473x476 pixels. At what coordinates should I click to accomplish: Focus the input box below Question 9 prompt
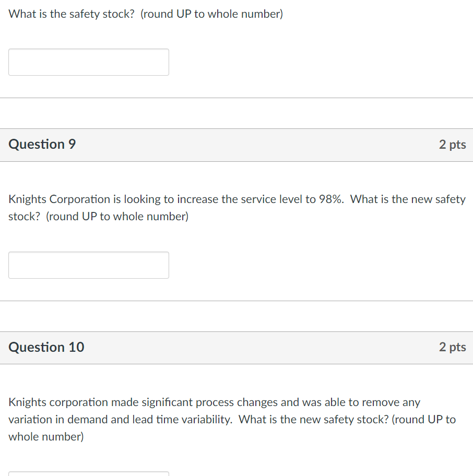(88, 265)
